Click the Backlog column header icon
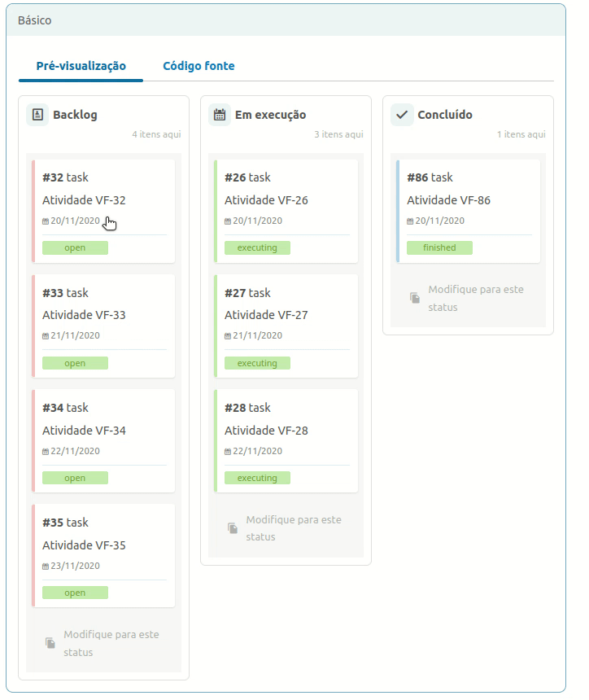The image size is (589, 700). [37, 115]
